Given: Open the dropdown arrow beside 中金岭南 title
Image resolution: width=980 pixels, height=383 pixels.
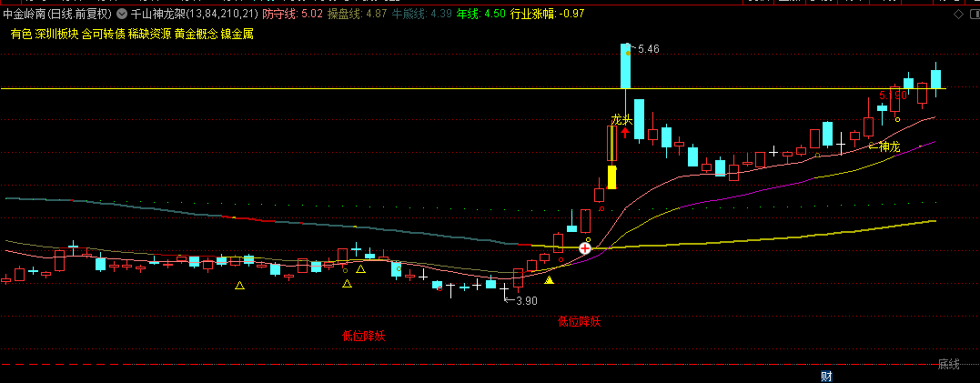Looking at the screenshot, I should [121, 14].
